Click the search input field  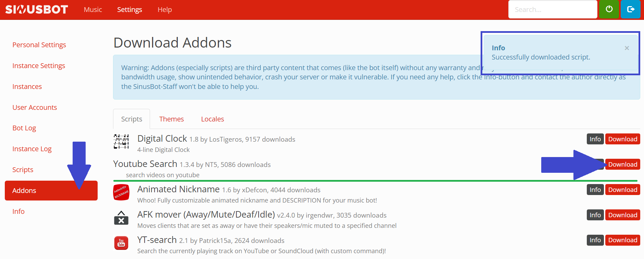click(x=553, y=9)
